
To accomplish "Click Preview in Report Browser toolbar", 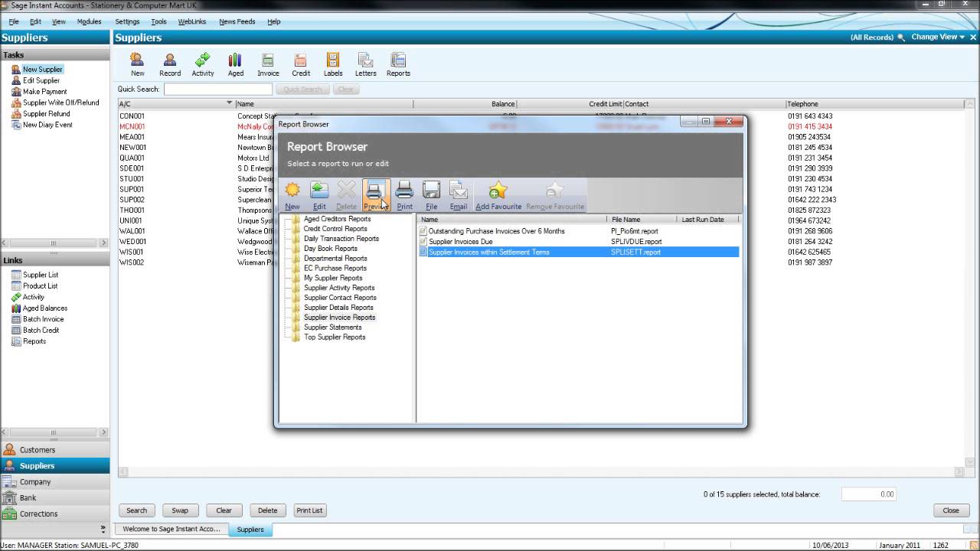I will pos(376,196).
